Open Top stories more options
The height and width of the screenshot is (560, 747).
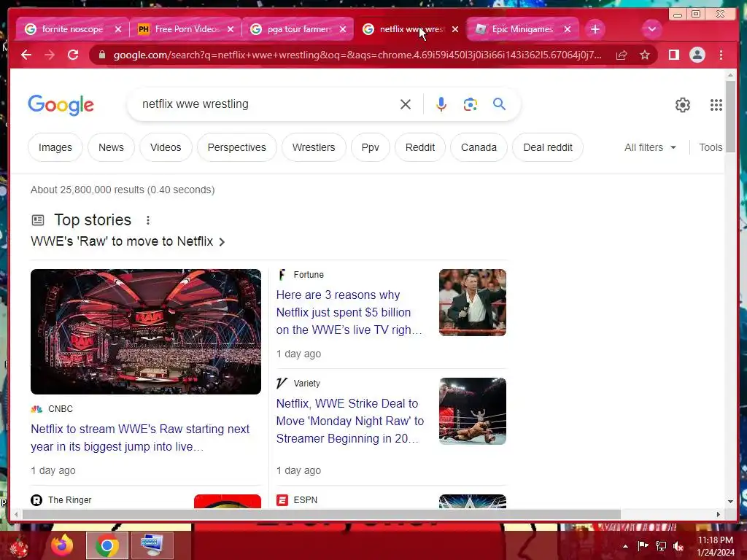[x=148, y=220]
